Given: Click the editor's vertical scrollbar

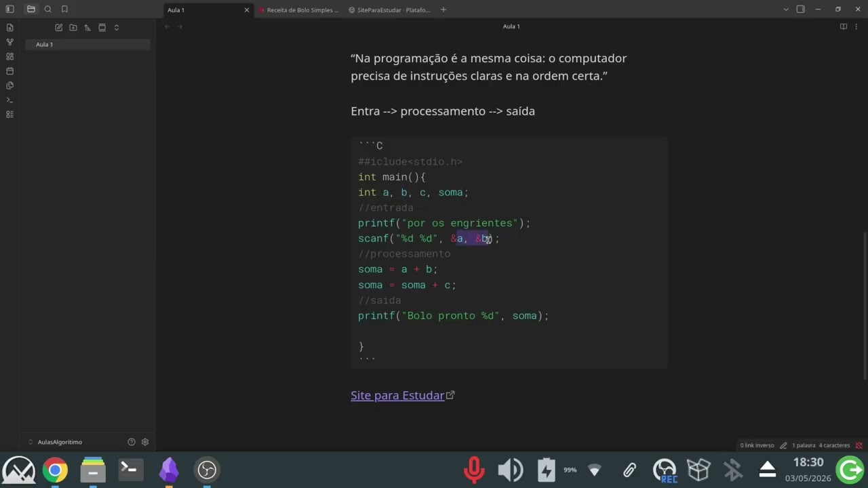Looking at the screenshot, I should tap(865, 305).
